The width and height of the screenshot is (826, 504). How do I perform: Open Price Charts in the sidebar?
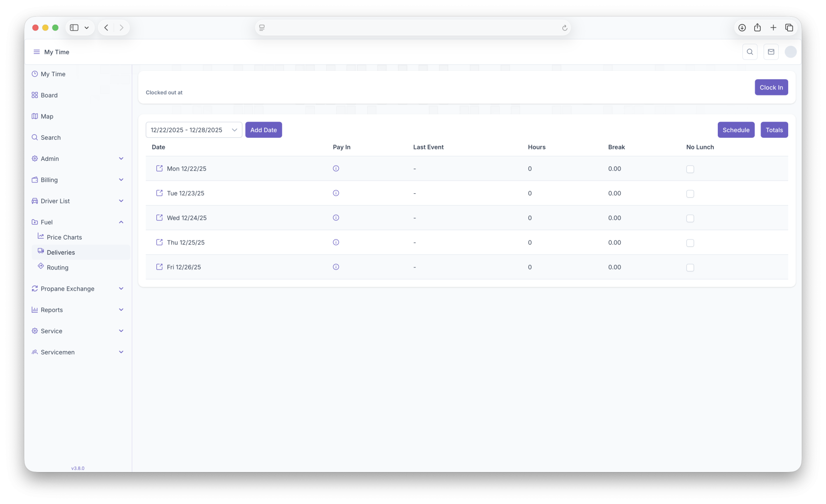pos(64,237)
